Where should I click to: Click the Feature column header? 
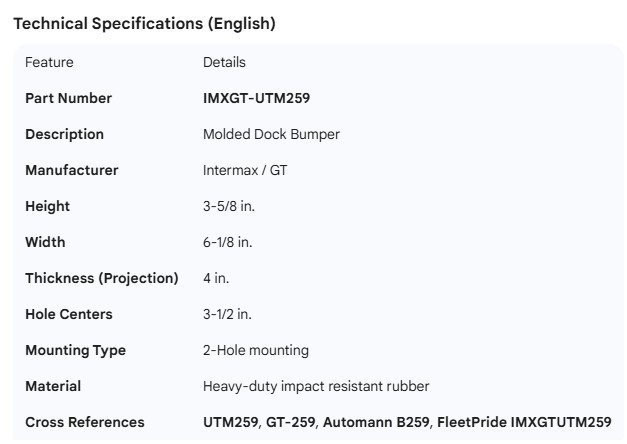pyautogui.click(x=49, y=62)
